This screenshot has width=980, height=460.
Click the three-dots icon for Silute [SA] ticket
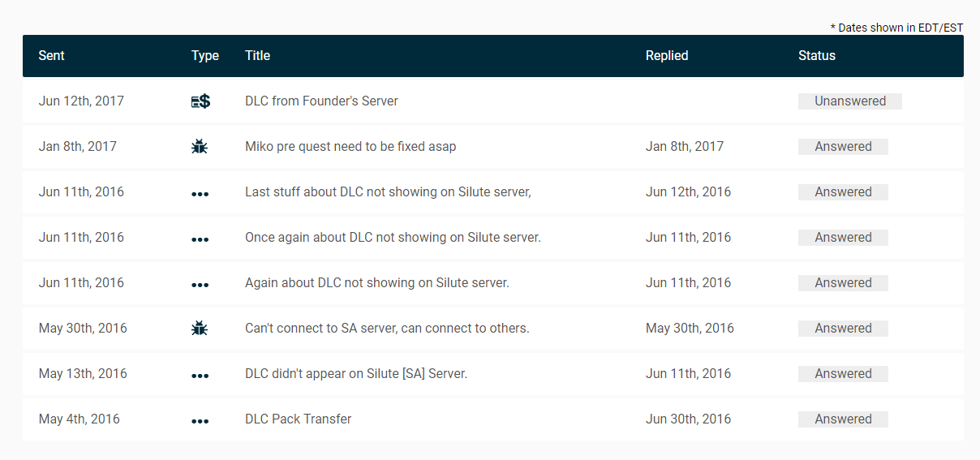(200, 376)
